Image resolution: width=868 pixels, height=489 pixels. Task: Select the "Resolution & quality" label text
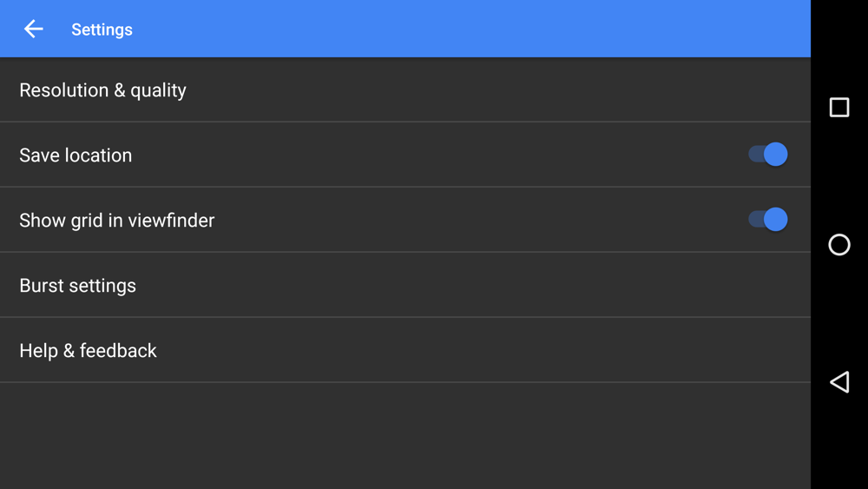pos(102,90)
